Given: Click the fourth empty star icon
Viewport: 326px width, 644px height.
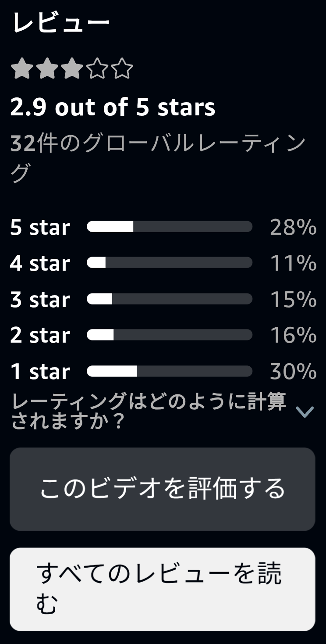Looking at the screenshot, I should [97, 69].
